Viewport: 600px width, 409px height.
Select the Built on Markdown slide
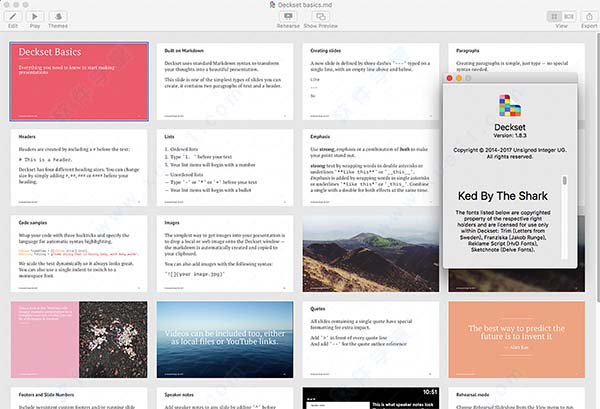(225, 81)
